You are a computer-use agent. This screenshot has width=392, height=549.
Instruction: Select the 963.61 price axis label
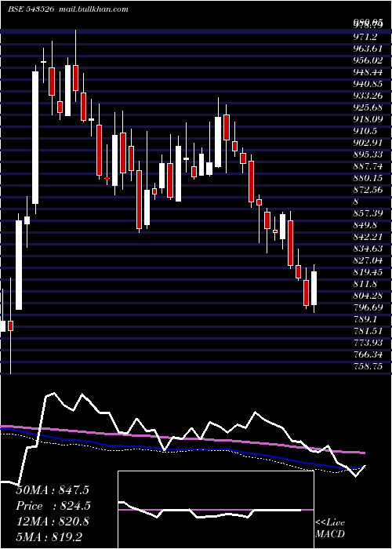click(368, 49)
